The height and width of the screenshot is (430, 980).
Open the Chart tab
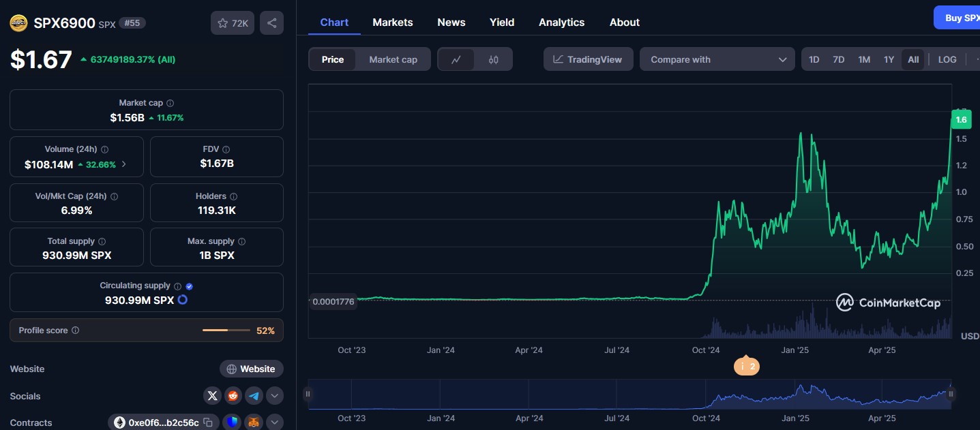point(334,22)
